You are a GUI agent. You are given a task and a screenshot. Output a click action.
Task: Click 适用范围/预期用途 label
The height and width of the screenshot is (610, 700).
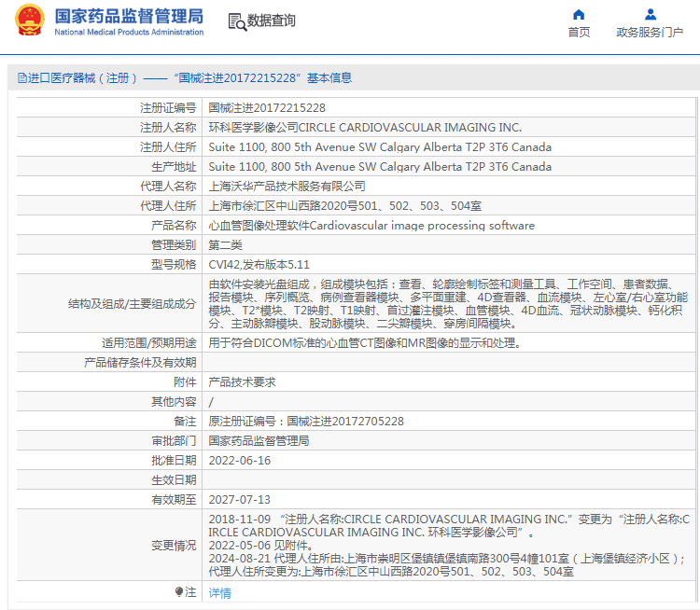(149, 343)
